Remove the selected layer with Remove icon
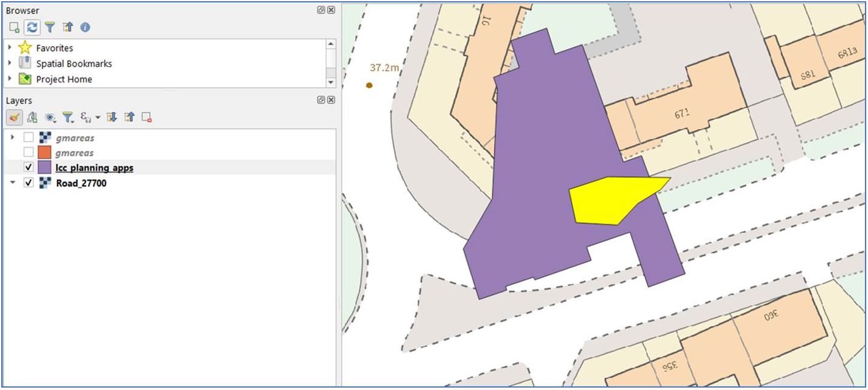The image size is (868, 390). pyautogui.click(x=147, y=118)
